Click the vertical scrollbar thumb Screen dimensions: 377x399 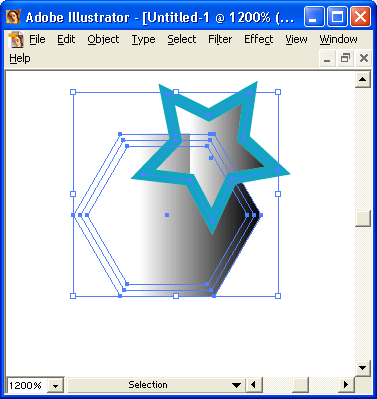(363, 218)
